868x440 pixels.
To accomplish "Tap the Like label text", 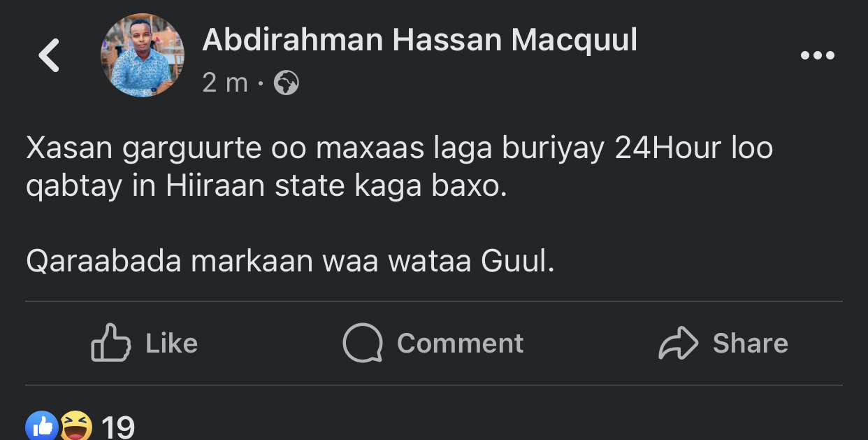I will tap(172, 343).
